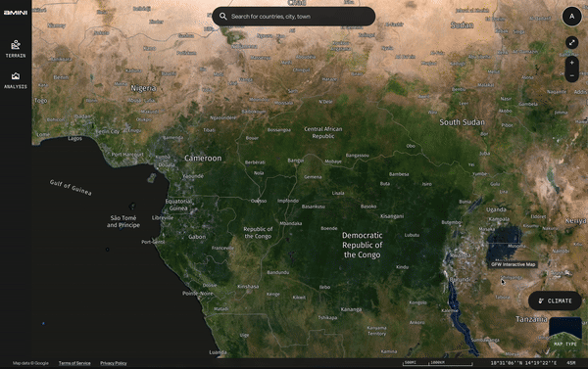Click the Kananga city label
Screen dimensions: 588x369
click(352, 309)
